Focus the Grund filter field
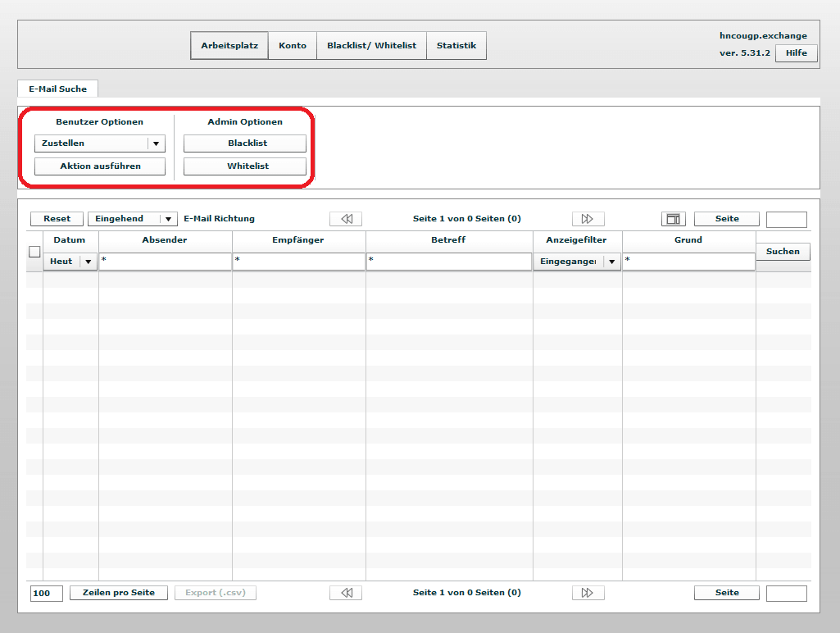The width and height of the screenshot is (840, 633). tap(689, 262)
